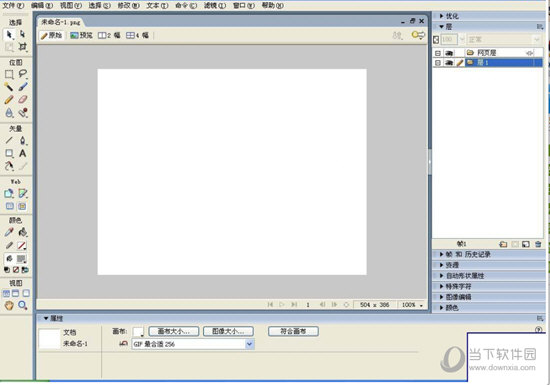
Task: Click the 符合画布 button
Action: pyautogui.click(x=293, y=331)
